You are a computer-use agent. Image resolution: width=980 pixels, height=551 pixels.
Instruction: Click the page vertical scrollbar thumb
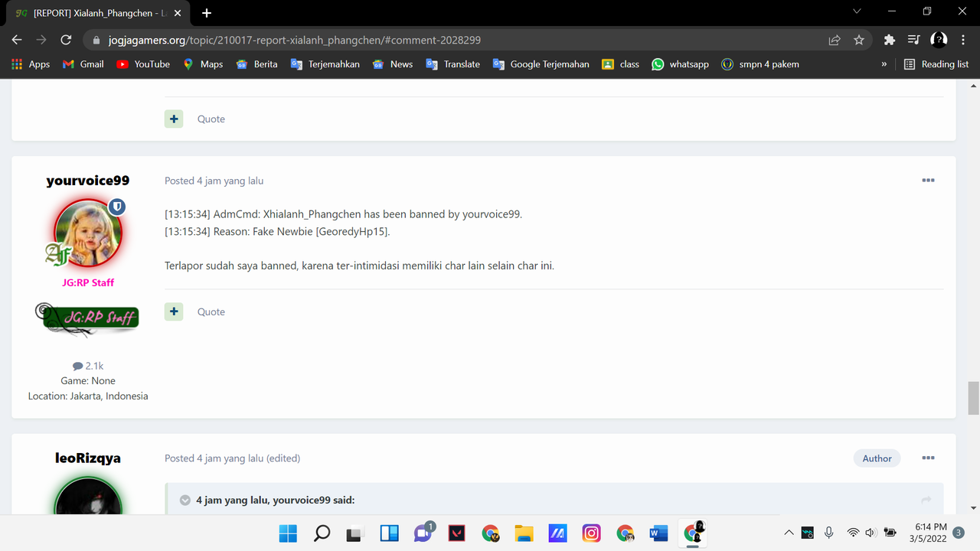click(973, 398)
